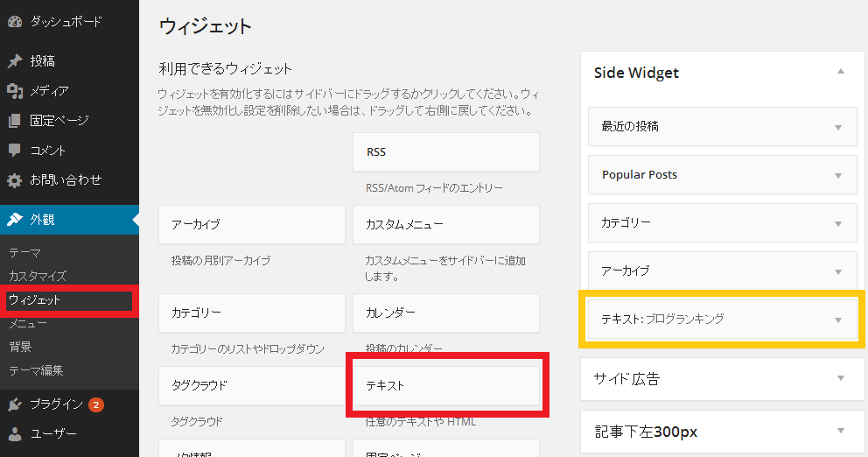
Task: Click the plugin update count badge
Action: point(96,404)
